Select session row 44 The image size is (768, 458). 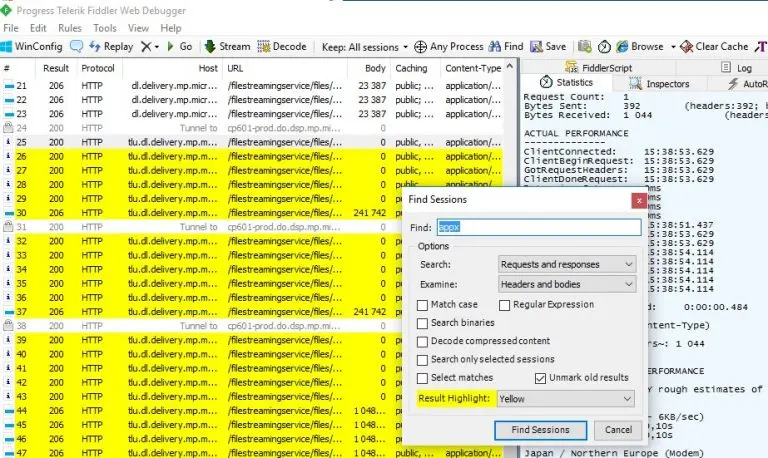201,411
